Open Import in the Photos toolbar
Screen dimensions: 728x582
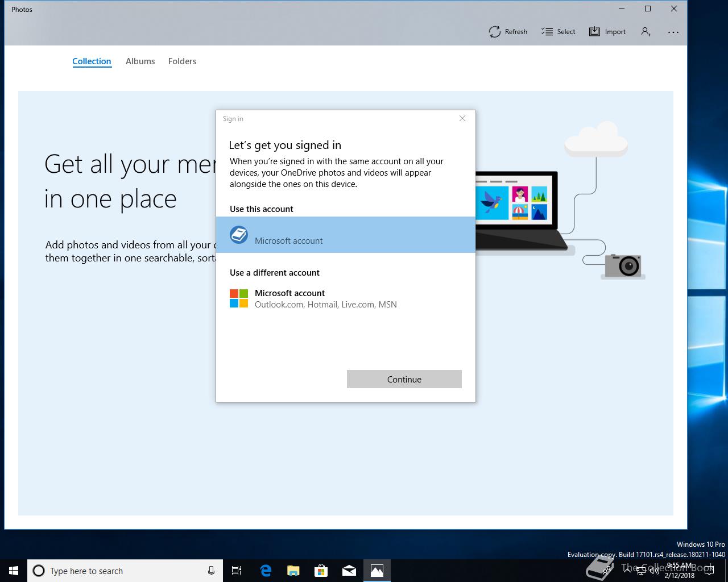click(x=607, y=32)
